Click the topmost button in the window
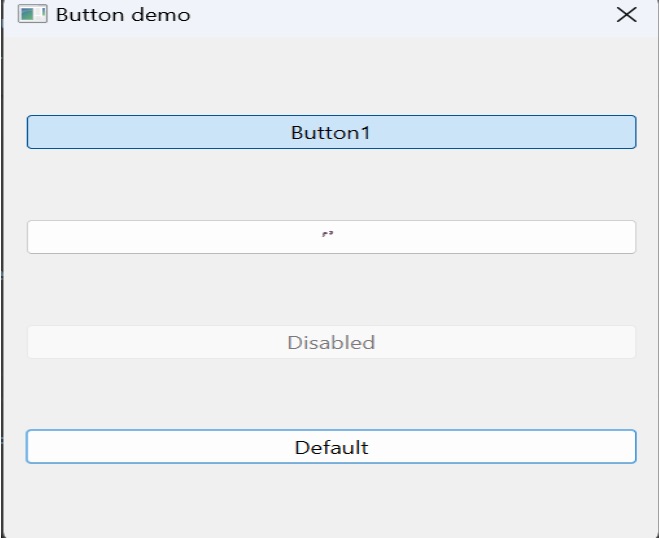Image resolution: width=659 pixels, height=538 pixels. tap(331, 132)
